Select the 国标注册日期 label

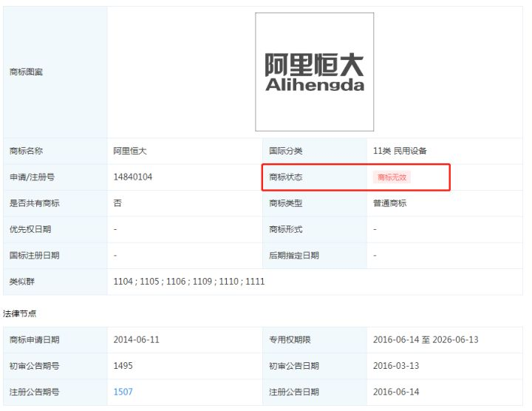point(34,256)
